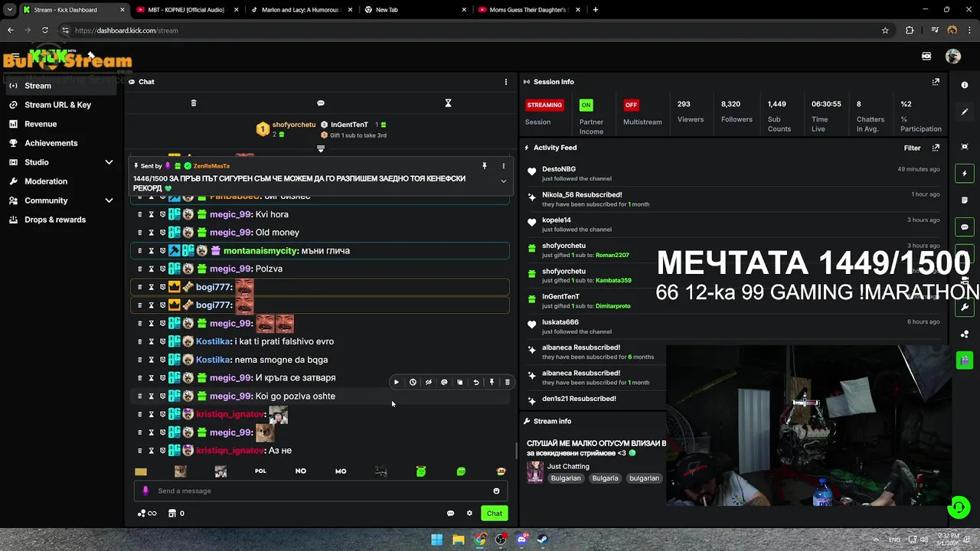
Task: Toggle the wrench tools panel in right toolbar
Action: [x=965, y=307]
